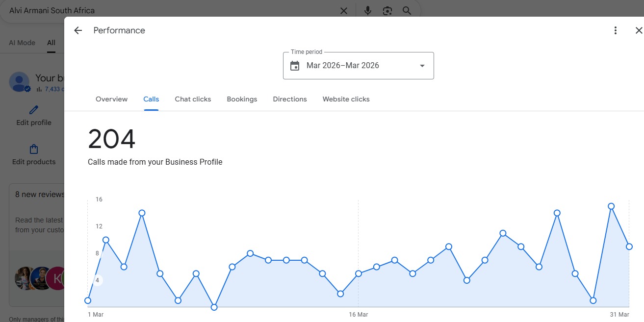Click the Edit profile pencil icon
The height and width of the screenshot is (322, 644).
coord(34,110)
